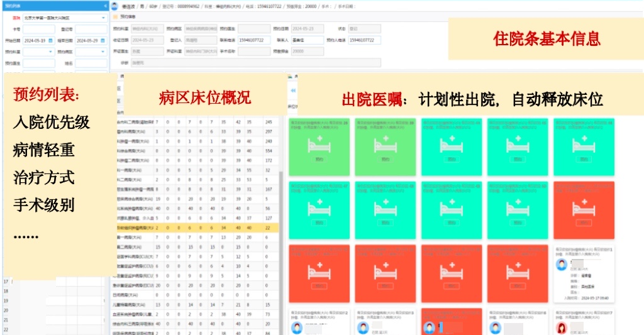This screenshot has height=335, width=644.
Task: Click the 预缴押金 field showing 20000
Action: pyautogui.click(x=307, y=52)
